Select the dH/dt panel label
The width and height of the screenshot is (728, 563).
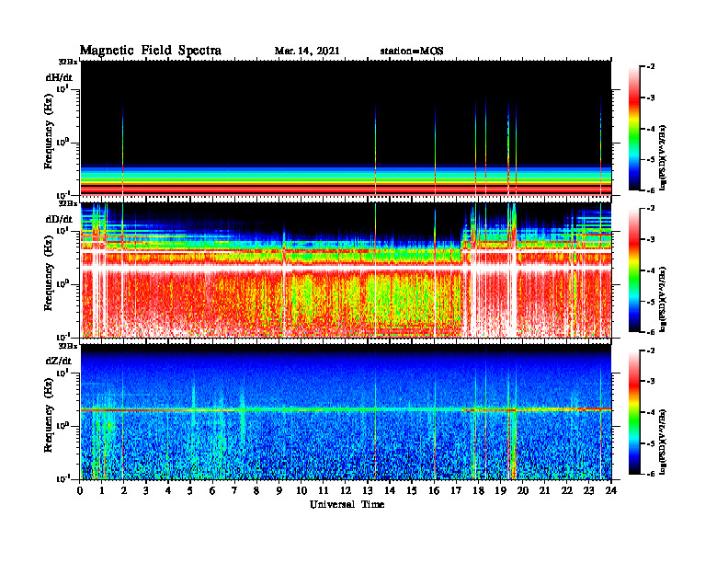(59, 77)
